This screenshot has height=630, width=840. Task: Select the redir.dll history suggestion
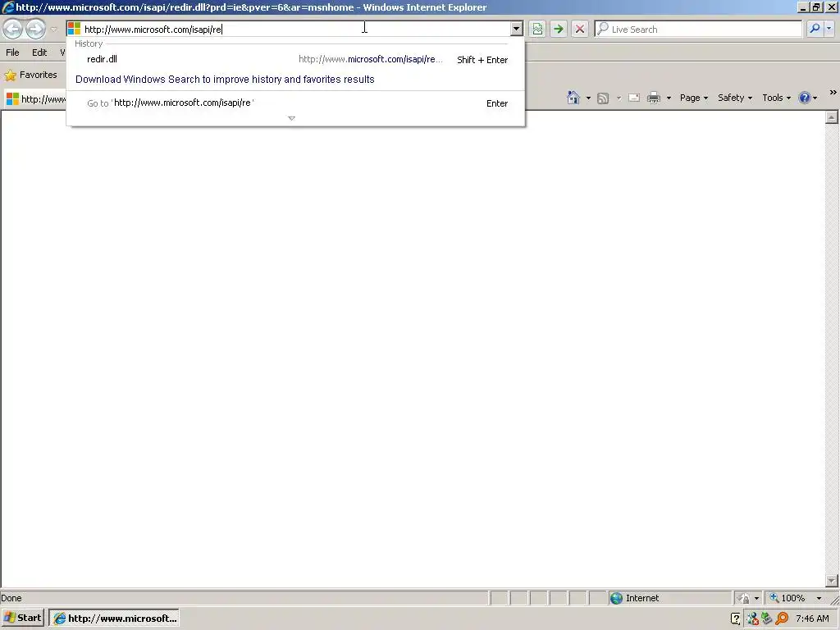click(296, 59)
